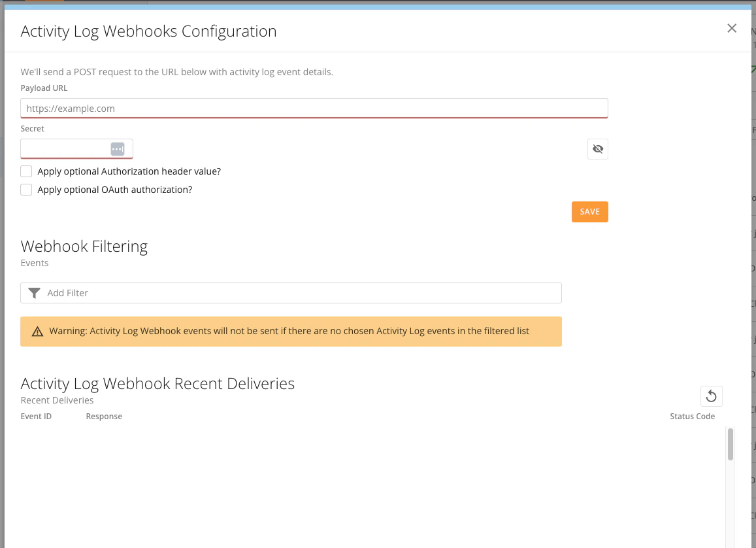Screen dimensions: 756x548
Task: Click the warning triangle icon
Action: pyautogui.click(x=37, y=332)
